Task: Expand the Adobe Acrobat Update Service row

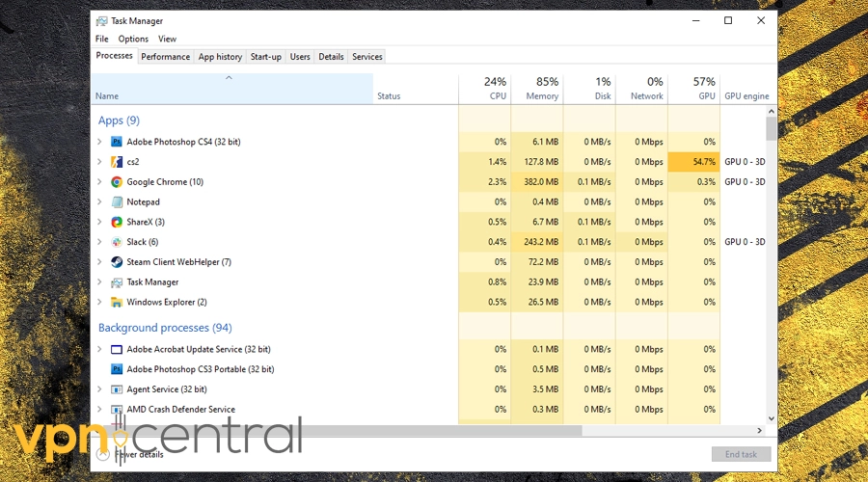Action: (99, 349)
